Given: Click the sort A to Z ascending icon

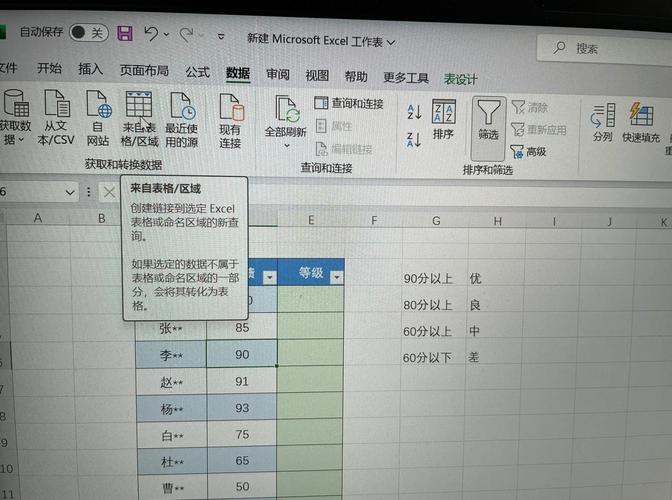Looking at the screenshot, I should pyautogui.click(x=414, y=112).
